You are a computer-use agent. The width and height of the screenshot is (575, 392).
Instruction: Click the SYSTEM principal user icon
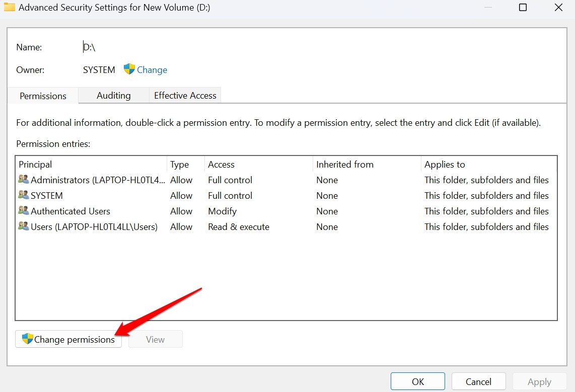24,195
